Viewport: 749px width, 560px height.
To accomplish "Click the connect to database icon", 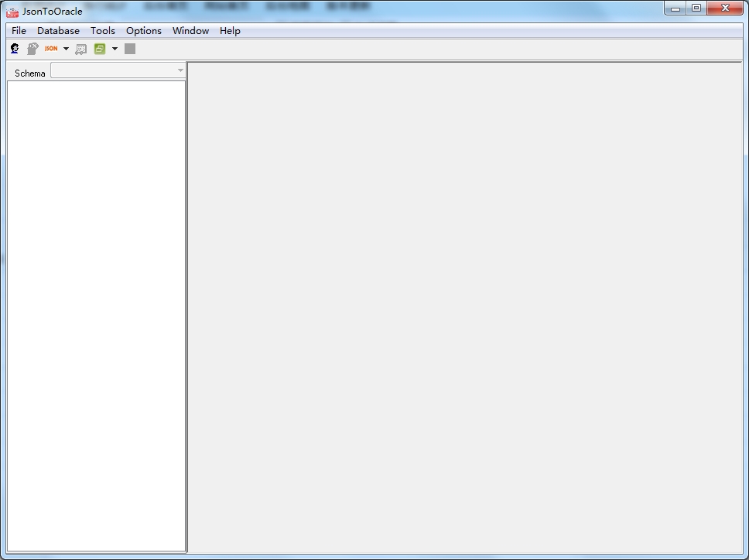I will click(15, 49).
